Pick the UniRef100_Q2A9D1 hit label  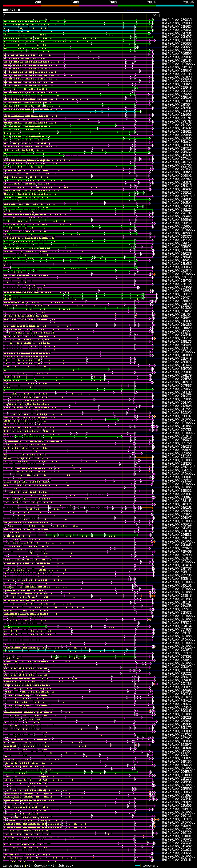(x=177, y=108)
